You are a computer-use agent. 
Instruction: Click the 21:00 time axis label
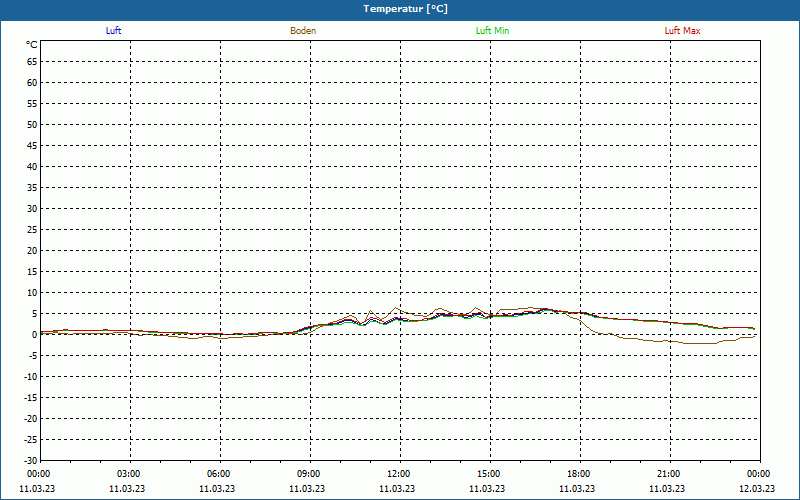tap(668, 474)
